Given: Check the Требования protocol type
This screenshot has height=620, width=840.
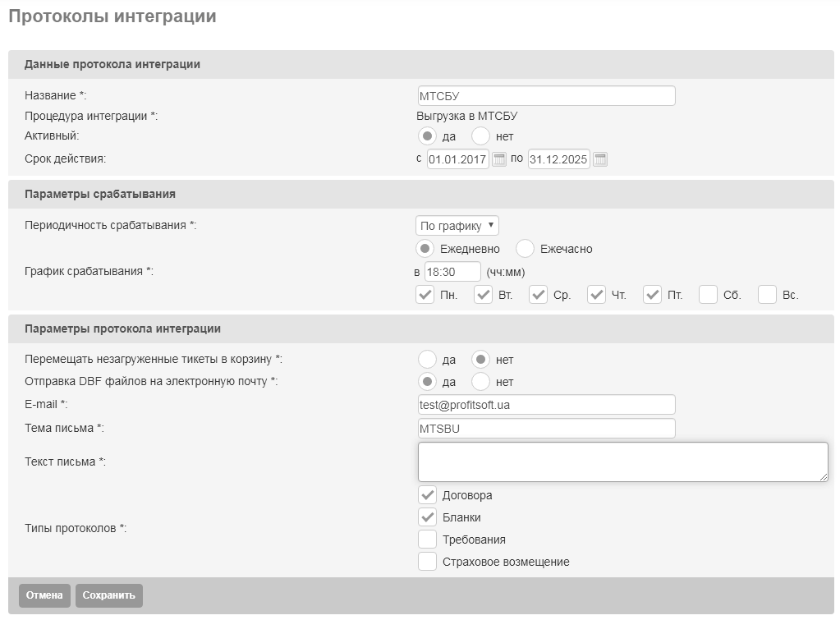Looking at the screenshot, I should coord(427,540).
